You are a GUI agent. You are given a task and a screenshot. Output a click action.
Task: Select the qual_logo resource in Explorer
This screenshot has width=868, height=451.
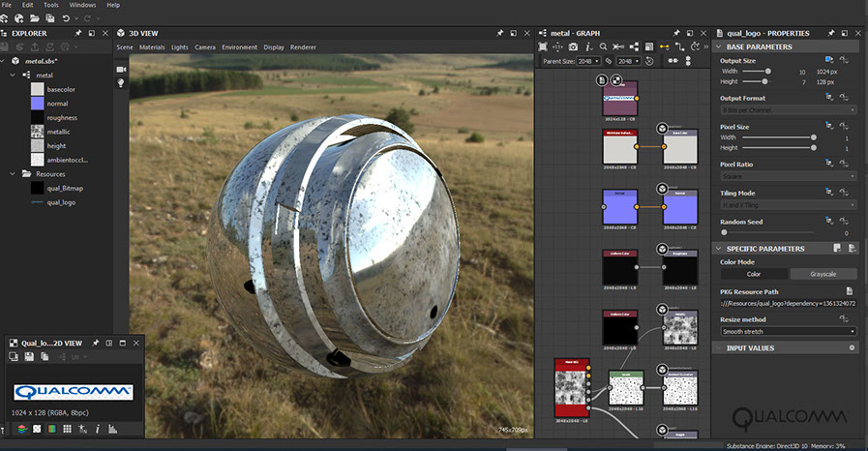click(61, 202)
